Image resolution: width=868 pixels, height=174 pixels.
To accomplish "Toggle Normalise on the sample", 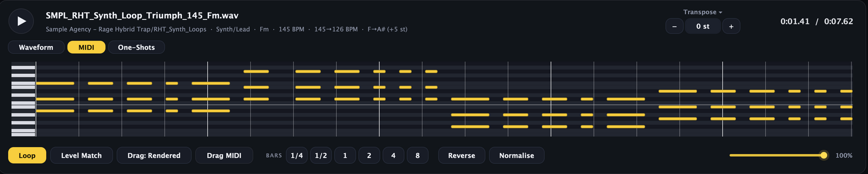I will [516, 155].
